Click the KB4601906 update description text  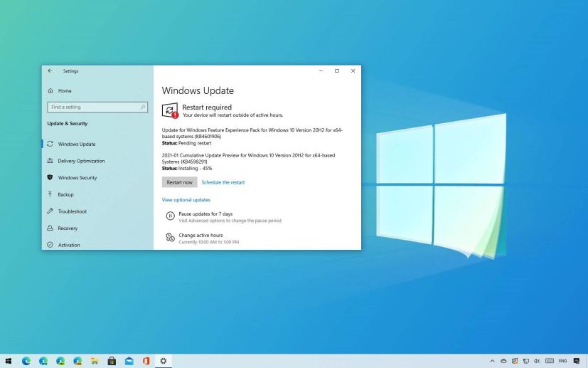click(252, 133)
